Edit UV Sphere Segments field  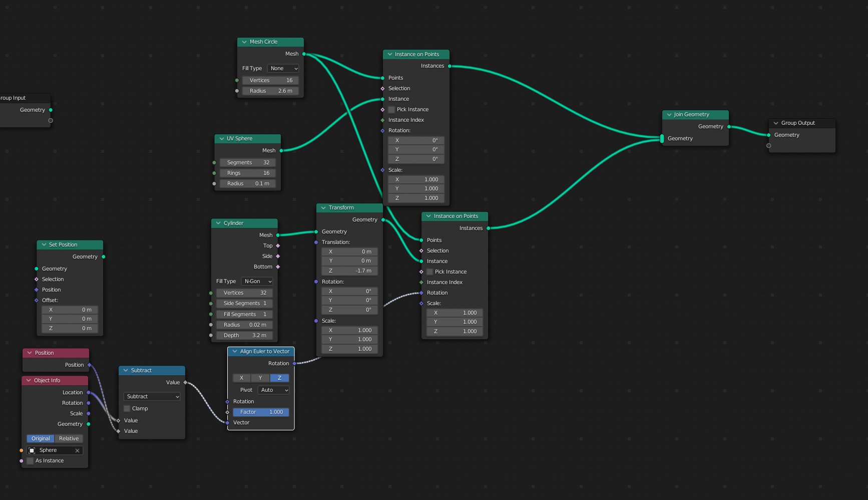coord(248,163)
